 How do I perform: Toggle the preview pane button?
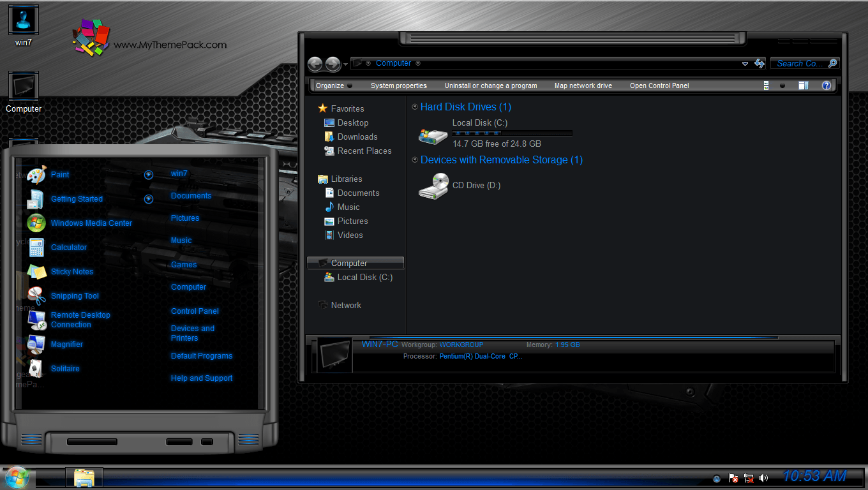[804, 85]
